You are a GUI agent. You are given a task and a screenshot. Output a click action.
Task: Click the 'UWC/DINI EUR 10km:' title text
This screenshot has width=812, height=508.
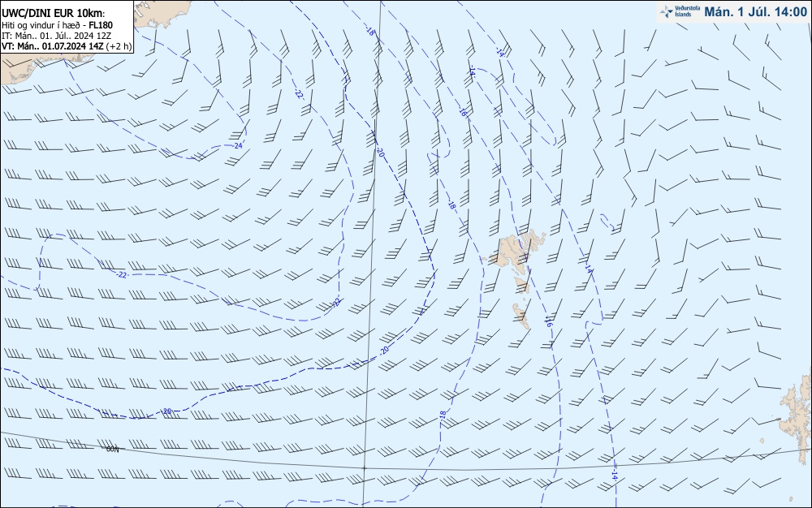(53, 14)
